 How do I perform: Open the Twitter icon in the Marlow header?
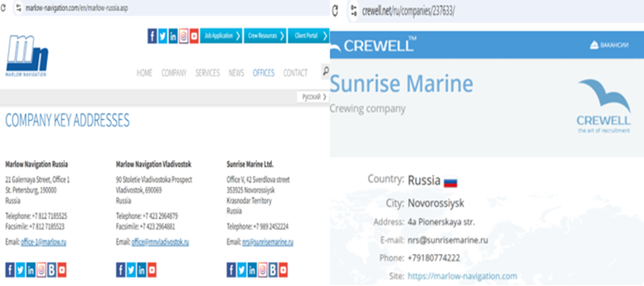[x=163, y=36]
